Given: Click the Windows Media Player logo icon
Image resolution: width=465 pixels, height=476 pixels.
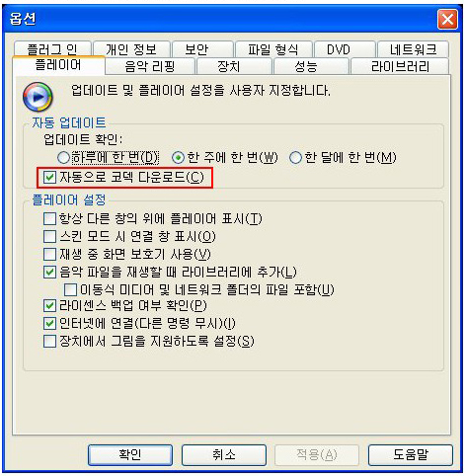Looking at the screenshot, I should tap(38, 97).
